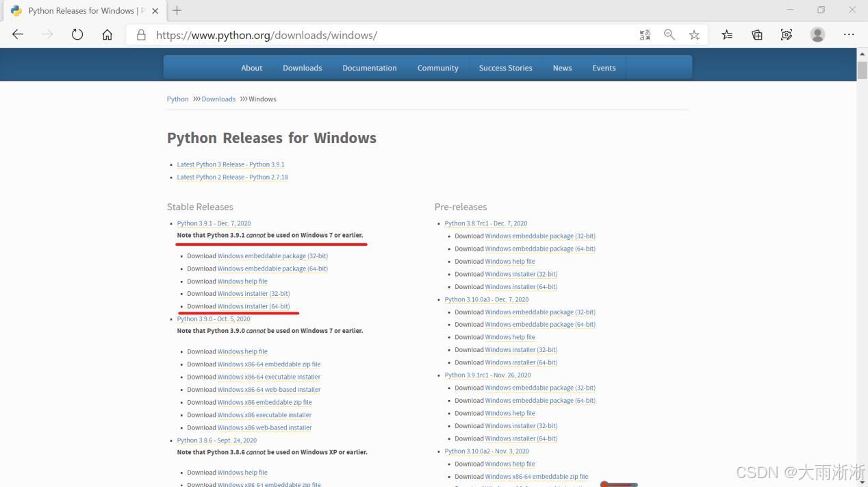Open the Python 3.9.1 - Dec. 7, 2020 release

click(x=214, y=223)
